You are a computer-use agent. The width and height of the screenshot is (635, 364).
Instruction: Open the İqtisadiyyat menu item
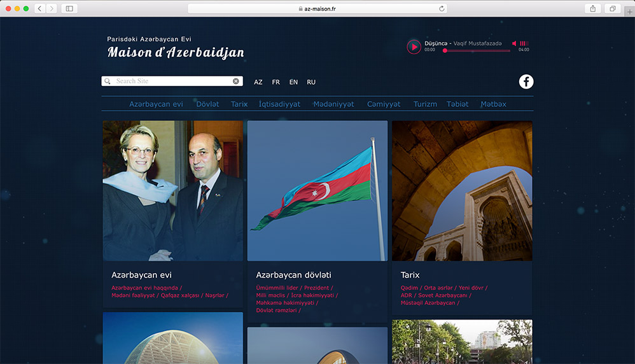(279, 104)
